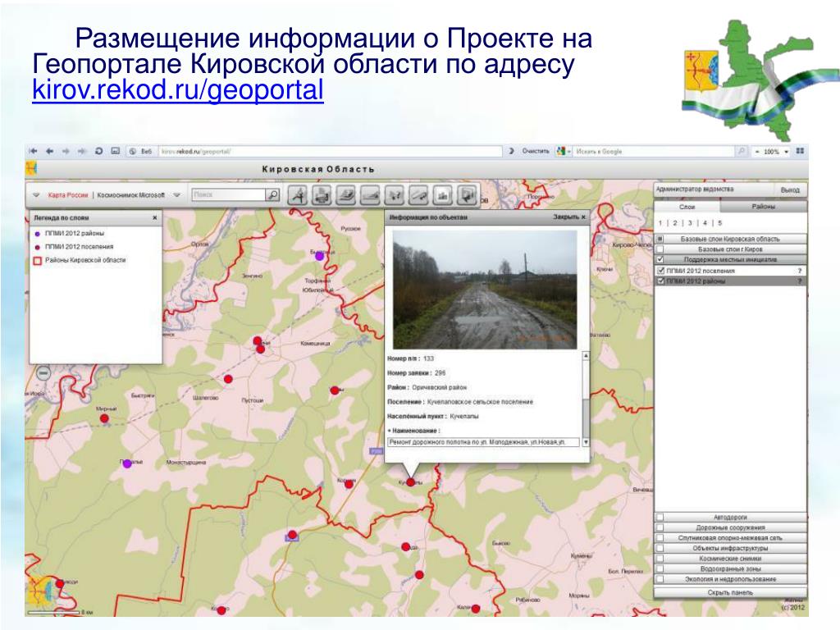Select page 2 in the layers panel
The image size is (840, 630).
tap(675, 223)
